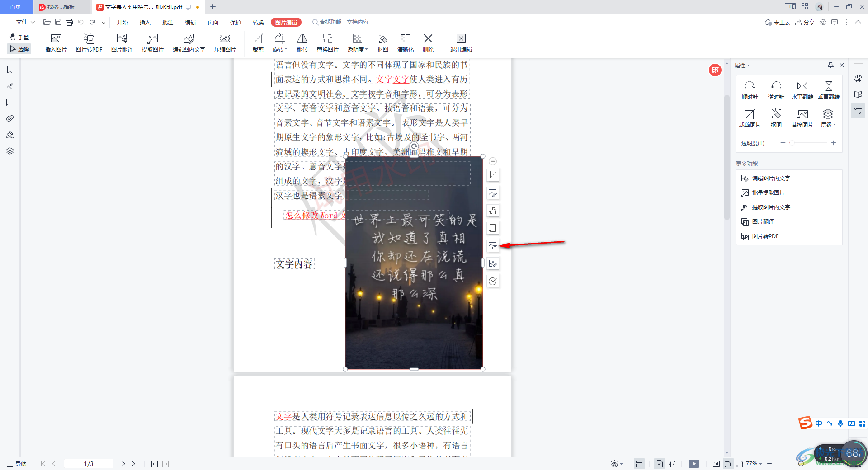Expand the quick access toolbar customize arrow

104,22
